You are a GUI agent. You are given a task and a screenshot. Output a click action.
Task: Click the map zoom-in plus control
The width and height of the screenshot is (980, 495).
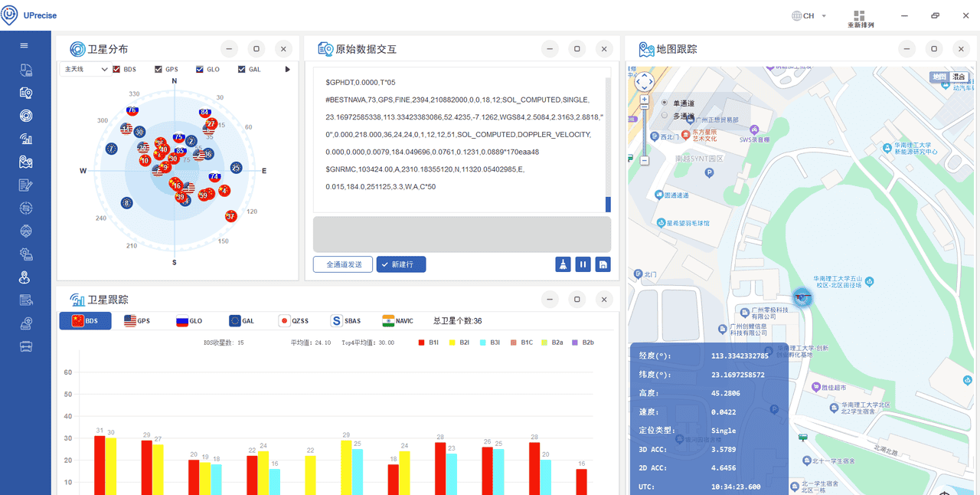tap(644, 100)
